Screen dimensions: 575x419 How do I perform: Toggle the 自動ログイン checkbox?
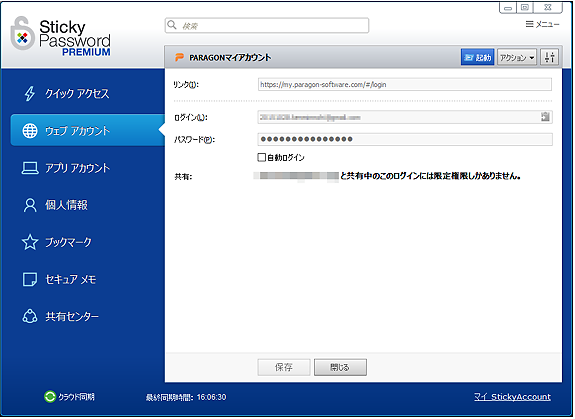pyautogui.click(x=261, y=157)
